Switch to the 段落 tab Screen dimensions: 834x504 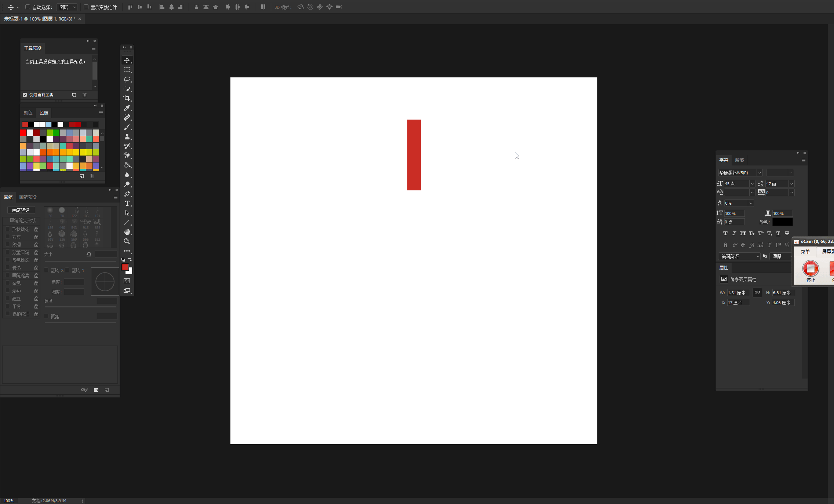click(739, 160)
